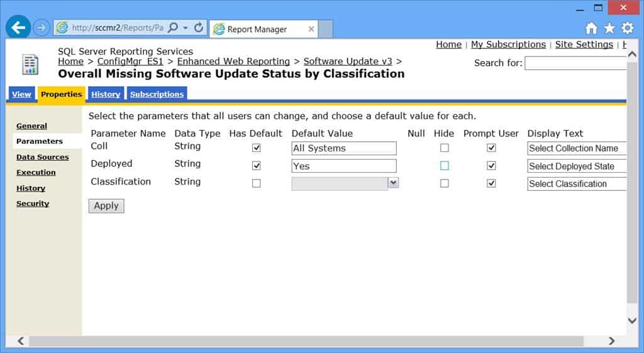Open a new blank browser tab
The width and height of the screenshot is (644, 353).
[325, 29]
